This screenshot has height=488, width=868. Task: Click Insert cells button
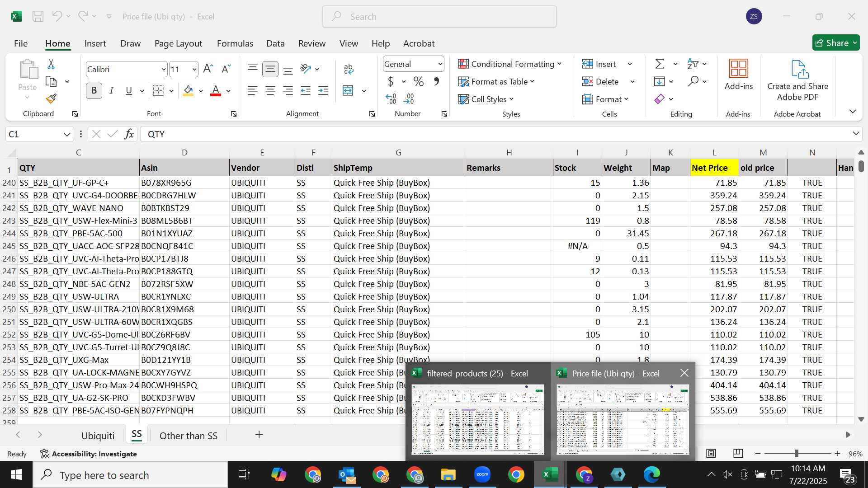coord(600,64)
